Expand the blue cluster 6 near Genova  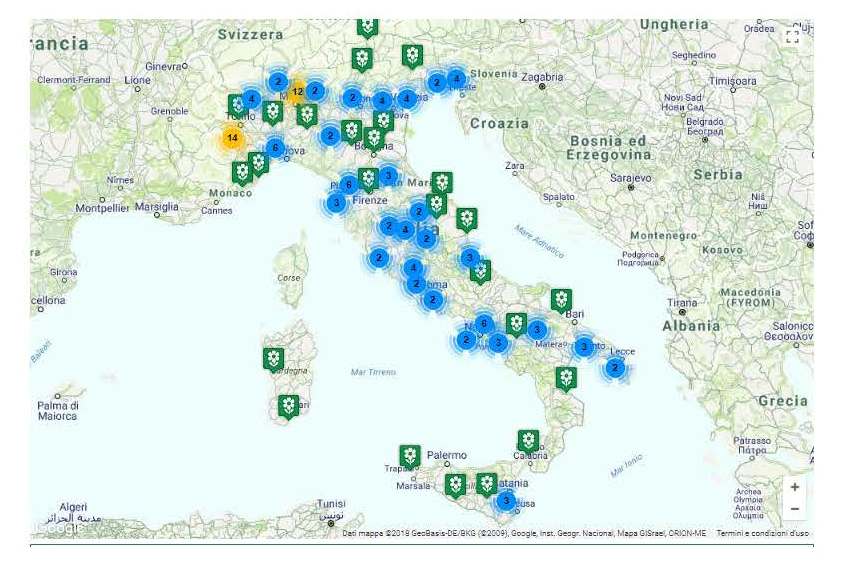275,148
